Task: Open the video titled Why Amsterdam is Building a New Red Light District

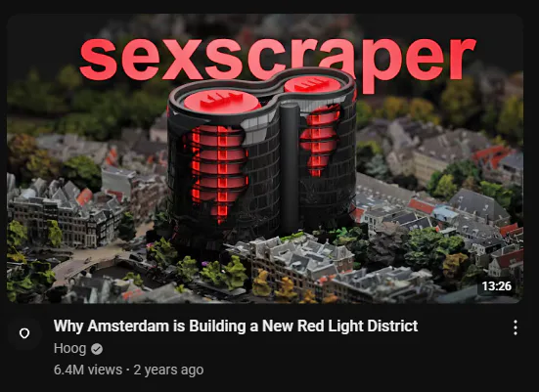Action: click(236, 327)
